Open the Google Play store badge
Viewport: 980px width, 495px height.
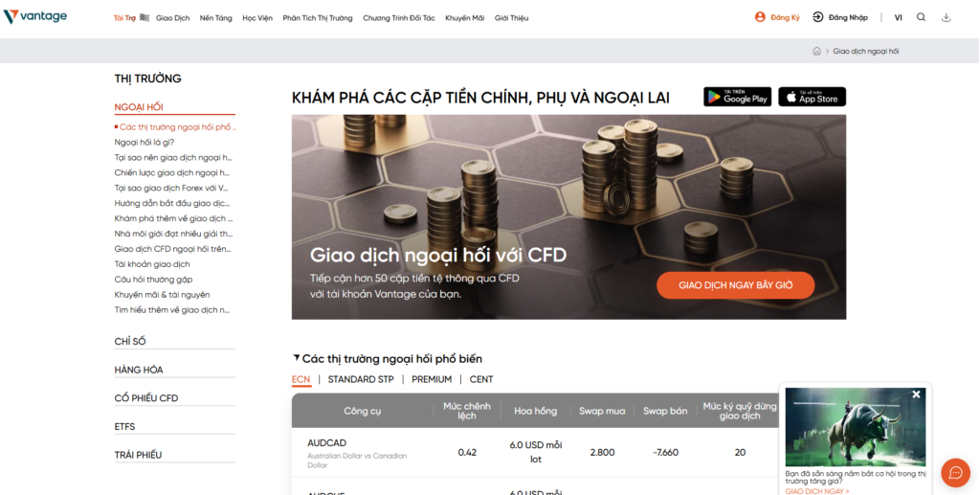(738, 97)
